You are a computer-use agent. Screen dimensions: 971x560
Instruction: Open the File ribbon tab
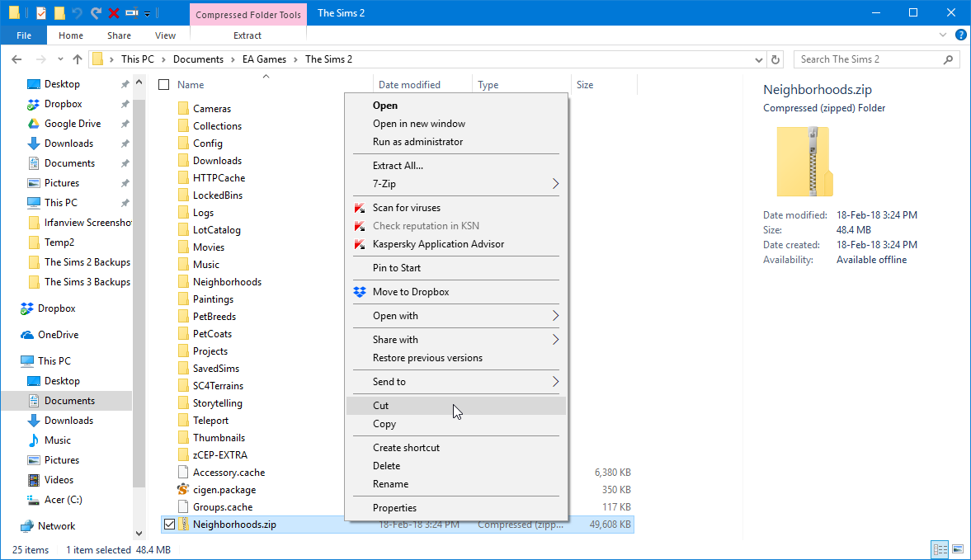tap(24, 35)
